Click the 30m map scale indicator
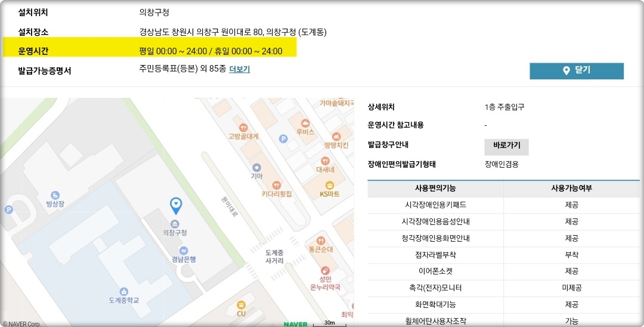644x327 pixels. (x=330, y=323)
